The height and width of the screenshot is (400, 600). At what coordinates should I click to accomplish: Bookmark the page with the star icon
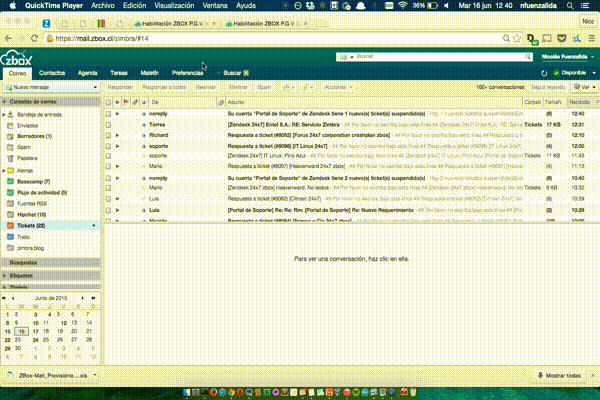coord(517,38)
